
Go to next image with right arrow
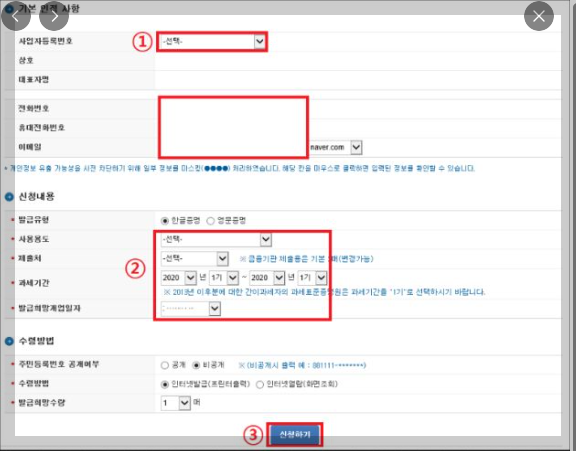(x=54, y=16)
